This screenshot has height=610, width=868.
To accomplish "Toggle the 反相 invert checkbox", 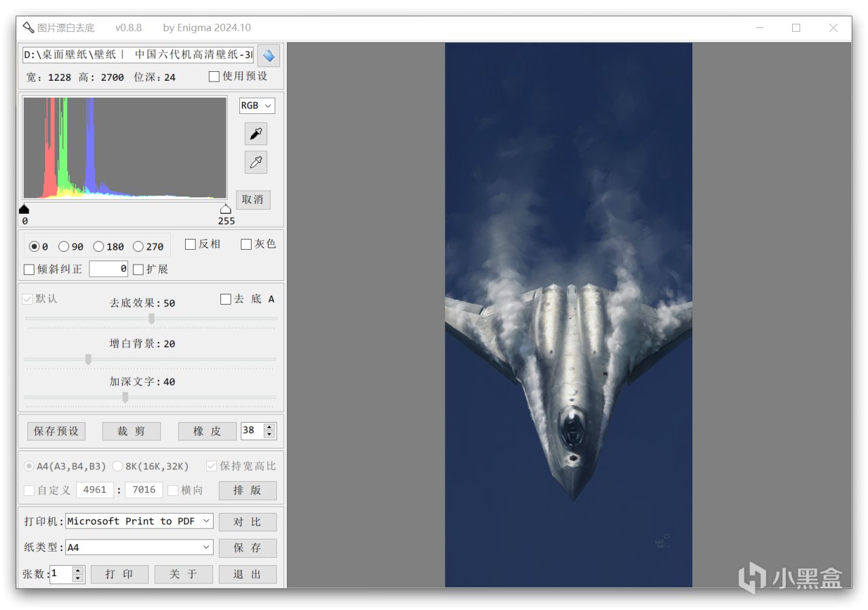I will tap(191, 244).
